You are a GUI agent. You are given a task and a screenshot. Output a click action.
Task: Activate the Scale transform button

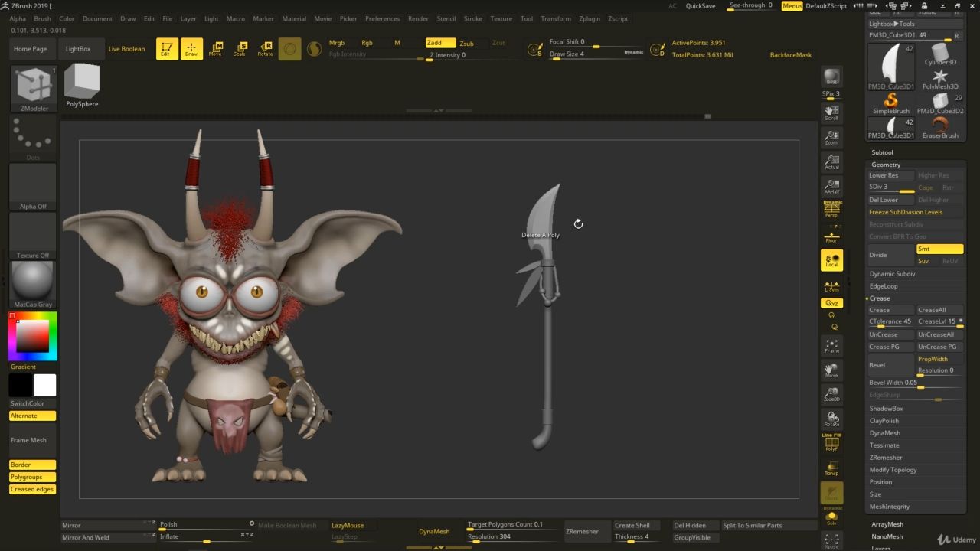click(x=240, y=49)
